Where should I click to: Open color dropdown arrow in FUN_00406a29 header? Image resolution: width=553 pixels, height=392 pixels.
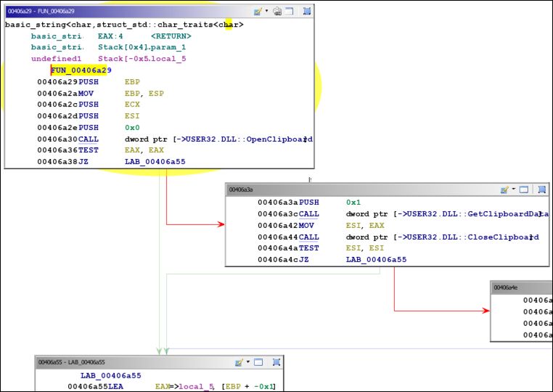[x=266, y=11]
